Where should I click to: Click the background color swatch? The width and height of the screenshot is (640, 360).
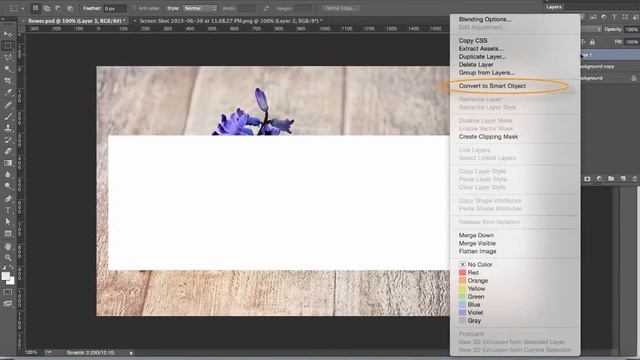(11, 281)
